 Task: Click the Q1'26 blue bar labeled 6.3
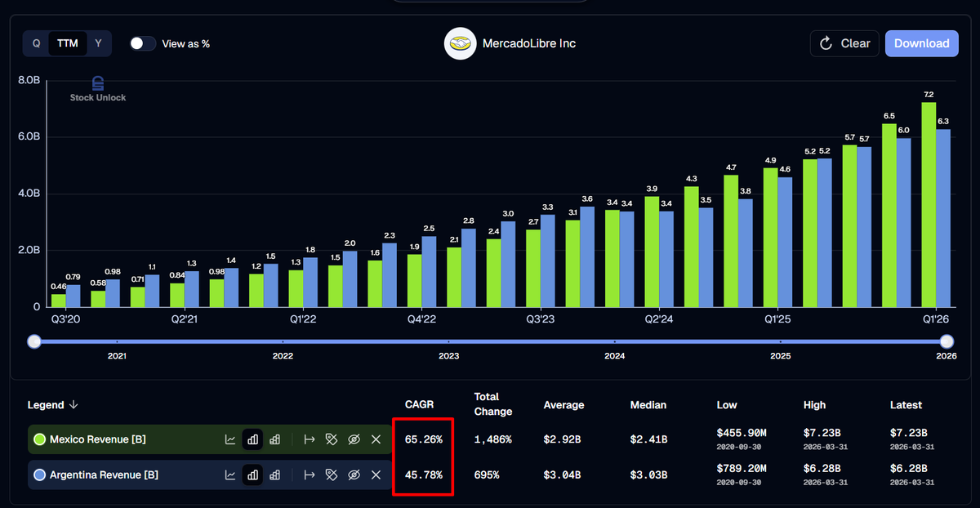pyautogui.click(x=943, y=218)
